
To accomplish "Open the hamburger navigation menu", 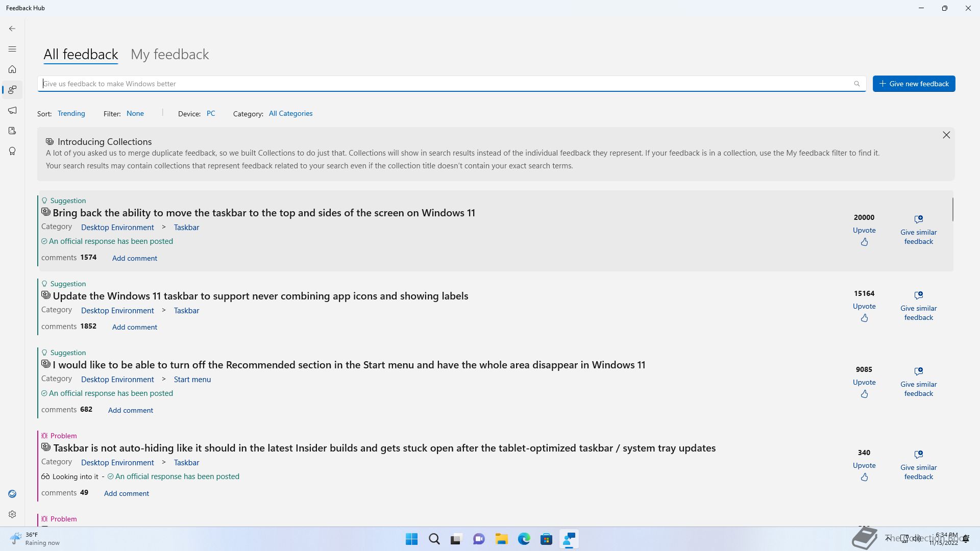I will click(x=12, y=49).
